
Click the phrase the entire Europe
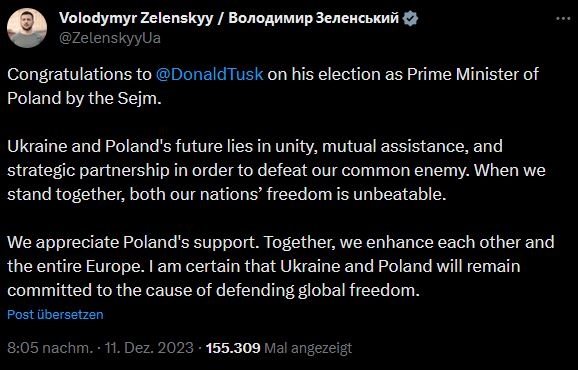(76, 266)
